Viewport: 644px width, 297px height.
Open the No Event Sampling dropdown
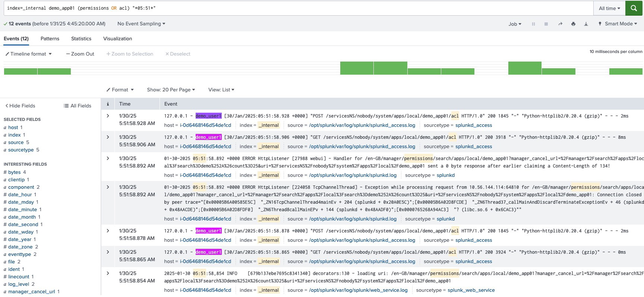[141, 24]
